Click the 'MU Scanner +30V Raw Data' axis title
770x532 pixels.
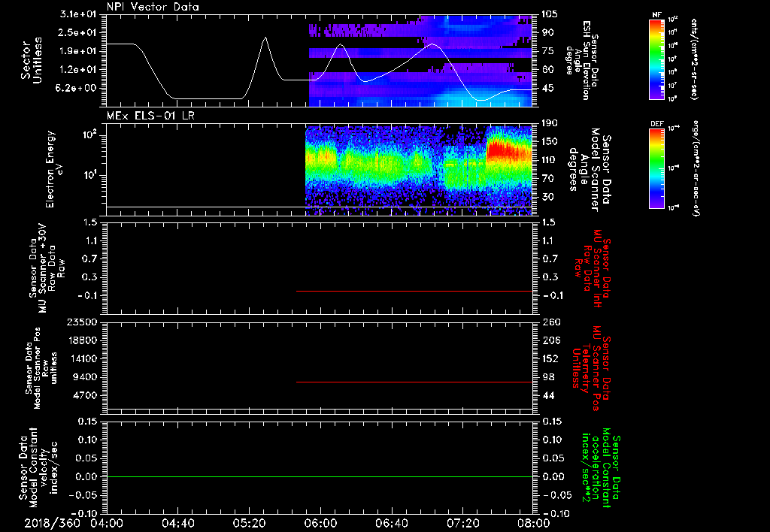click(47, 268)
